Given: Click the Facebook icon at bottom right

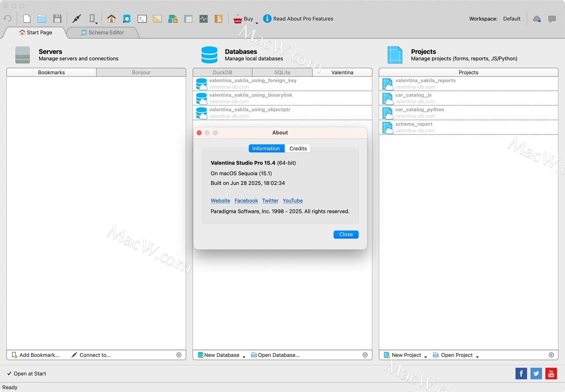Looking at the screenshot, I should pos(521,373).
